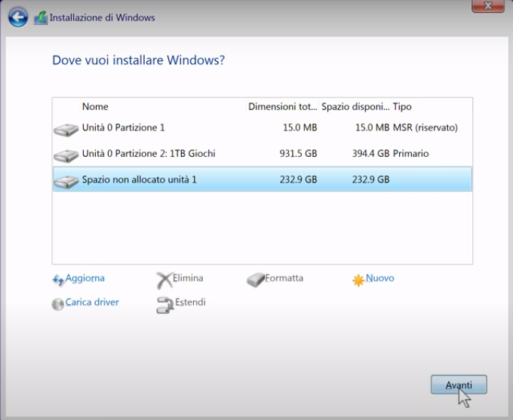Screen dimensions: 513x420
Task: Click the Nuovo link text
Action: [x=380, y=278]
